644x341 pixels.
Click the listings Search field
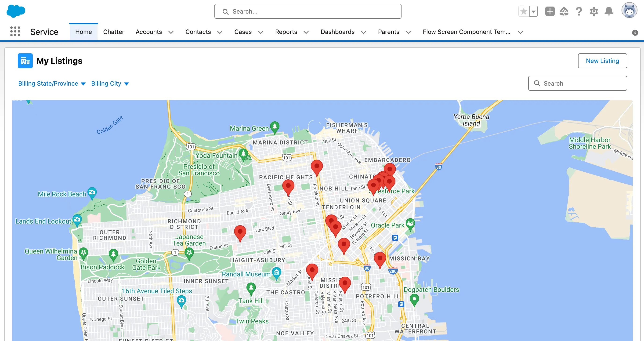point(578,83)
